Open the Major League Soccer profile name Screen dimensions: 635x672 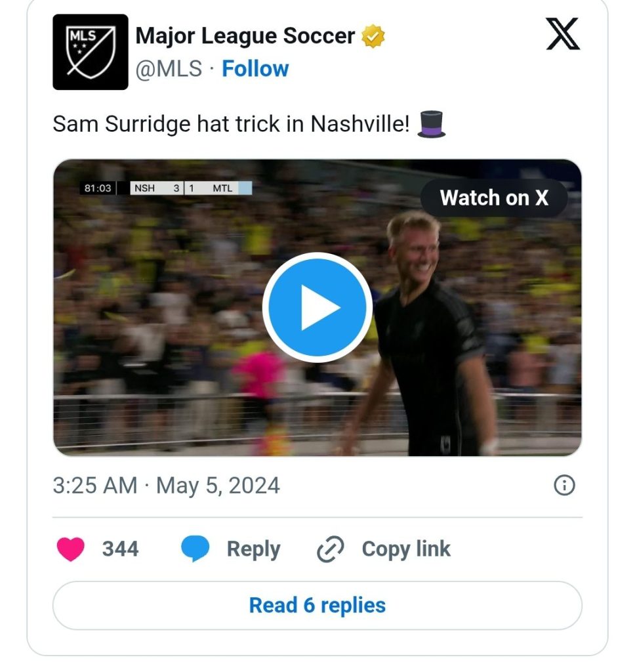(245, 36)
